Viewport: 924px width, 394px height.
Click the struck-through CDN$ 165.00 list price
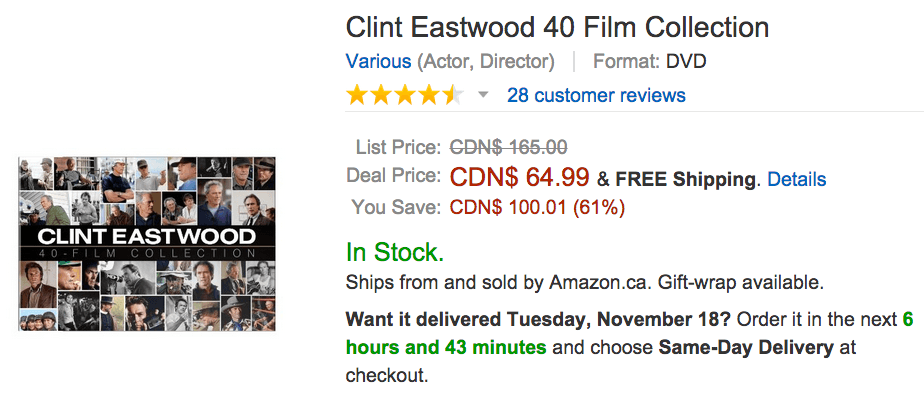coord(509,146)
